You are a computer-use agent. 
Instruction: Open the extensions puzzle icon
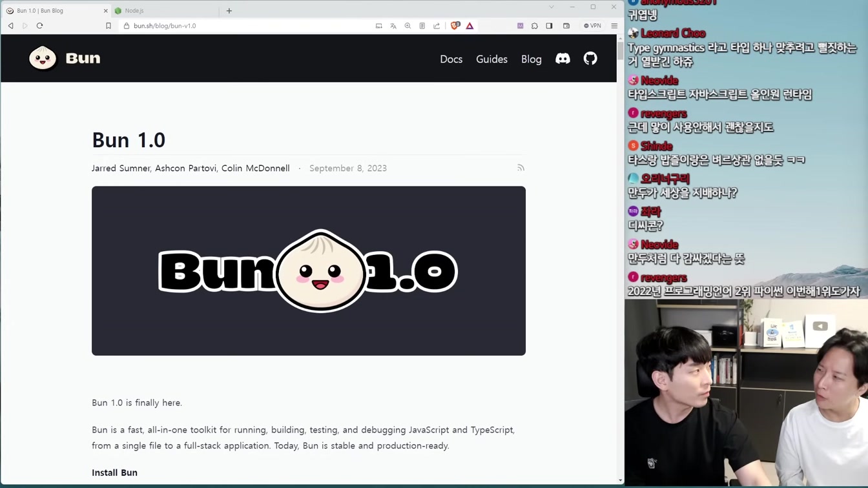point(535,26)
